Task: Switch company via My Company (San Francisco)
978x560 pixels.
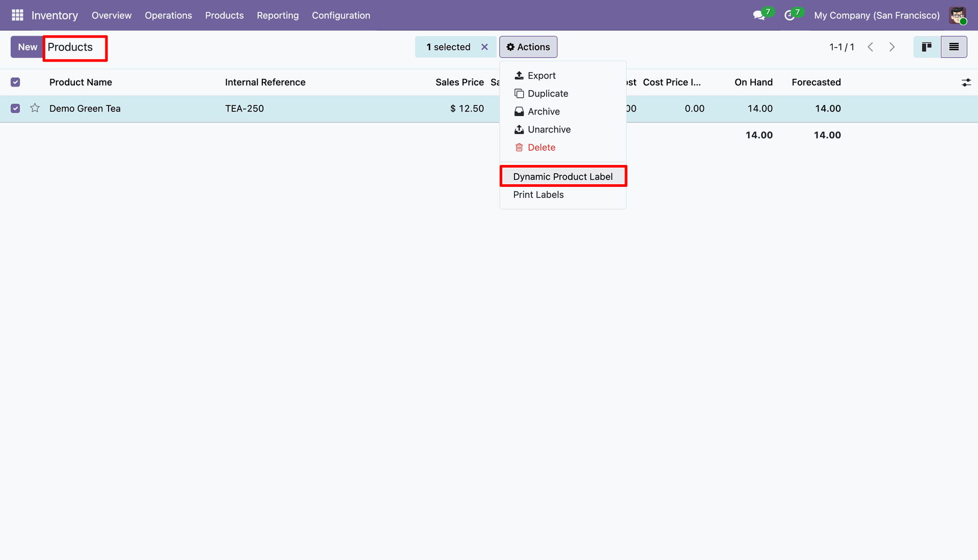Action: point(877,15)
